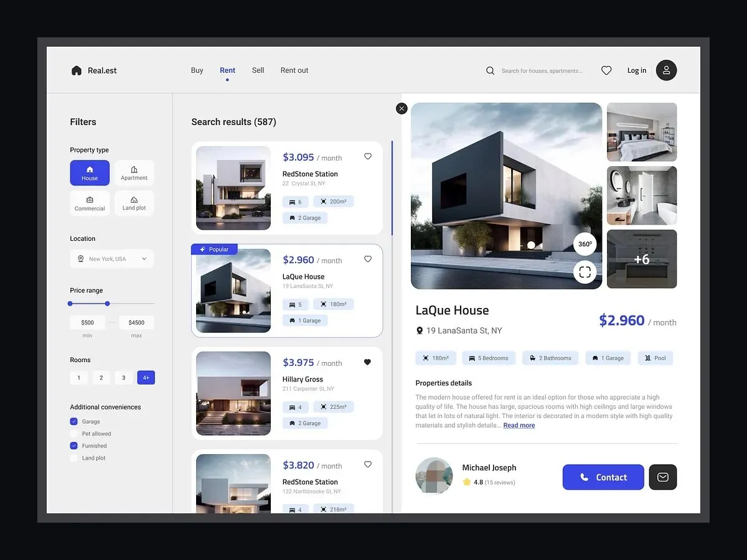The height and width of the screenshot is (560, 747).
Task: Open the +6 more photos thumbnail
Action: coord(642,259)
